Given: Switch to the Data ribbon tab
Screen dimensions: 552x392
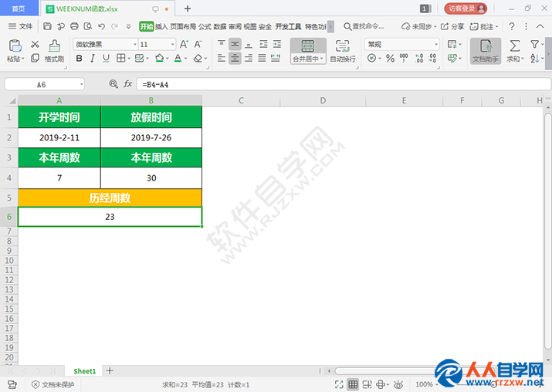Looking at the screenshot, I should click(220, 27).
